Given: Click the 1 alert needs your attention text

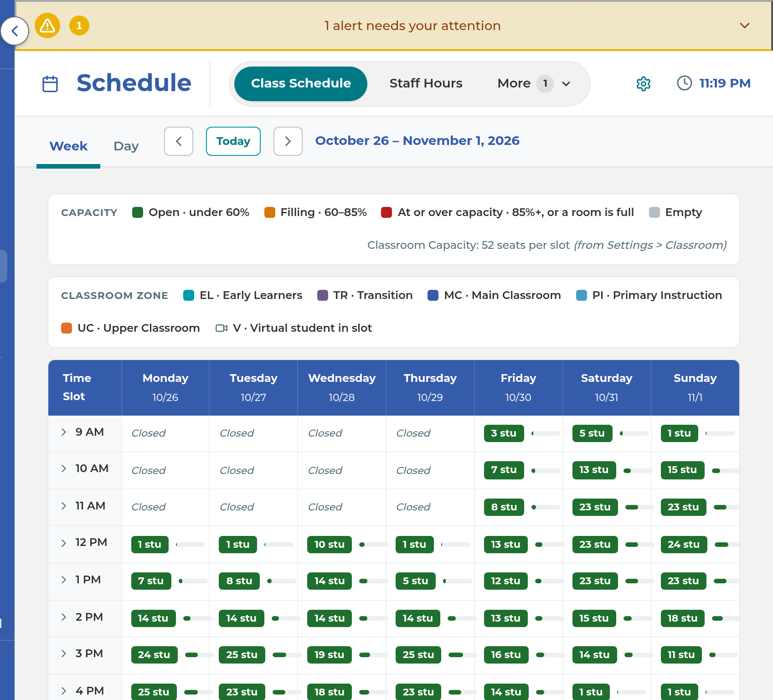Looking at the screenshot, I should [412, 26].
